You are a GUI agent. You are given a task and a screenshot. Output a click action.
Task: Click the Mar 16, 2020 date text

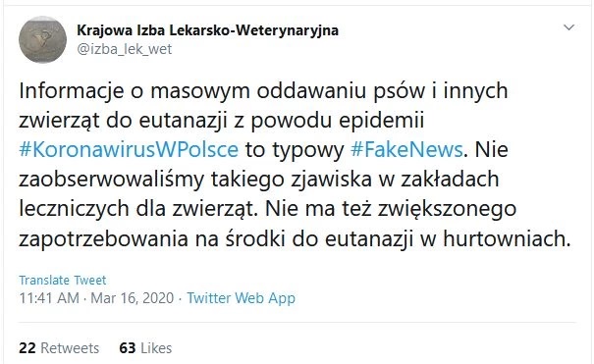click(x=133, y=298)
